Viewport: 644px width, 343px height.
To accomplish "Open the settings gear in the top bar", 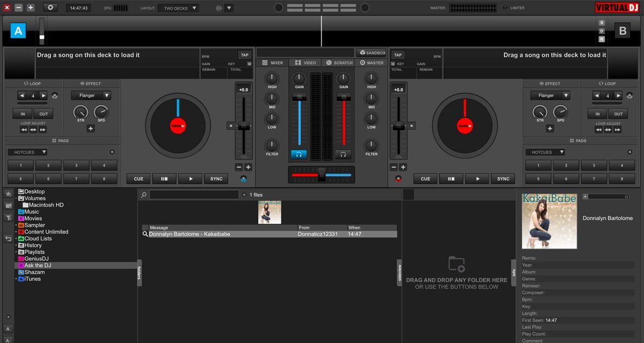I will pos(50,7).
